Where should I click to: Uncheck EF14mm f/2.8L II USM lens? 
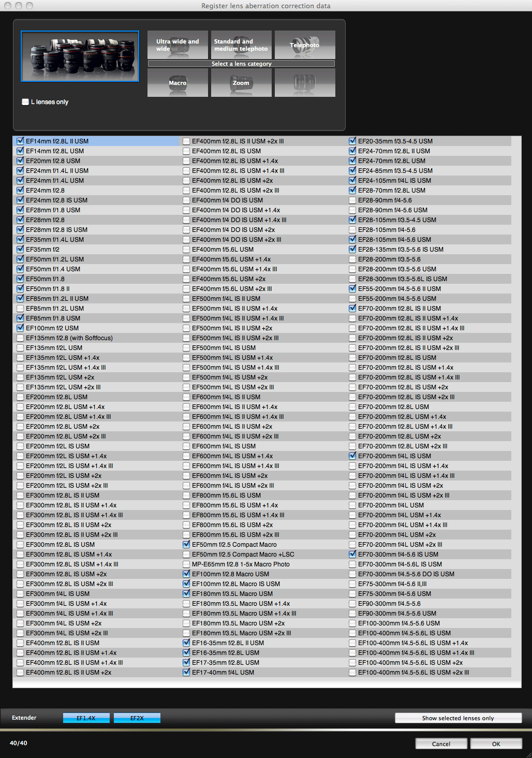(x=21, y=141)
